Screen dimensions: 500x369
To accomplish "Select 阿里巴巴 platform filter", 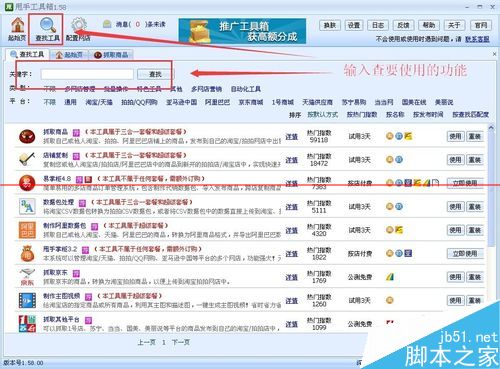I will (218, 102).
